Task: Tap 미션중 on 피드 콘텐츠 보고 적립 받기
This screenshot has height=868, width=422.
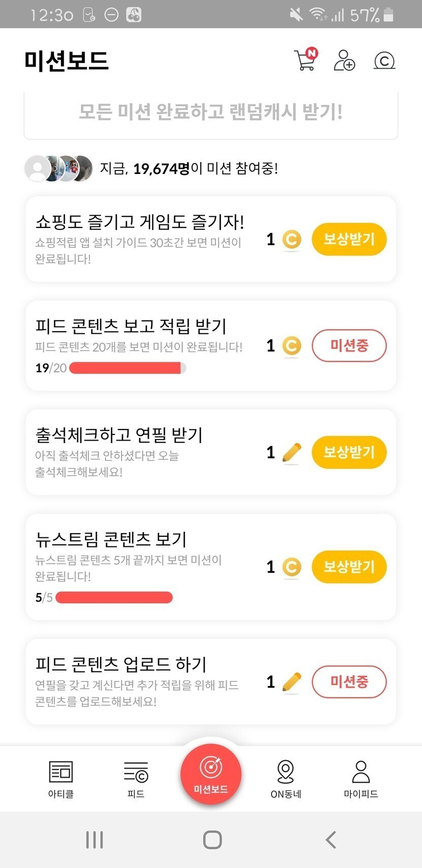Action: pyautogui.click(x=349, y=346)
